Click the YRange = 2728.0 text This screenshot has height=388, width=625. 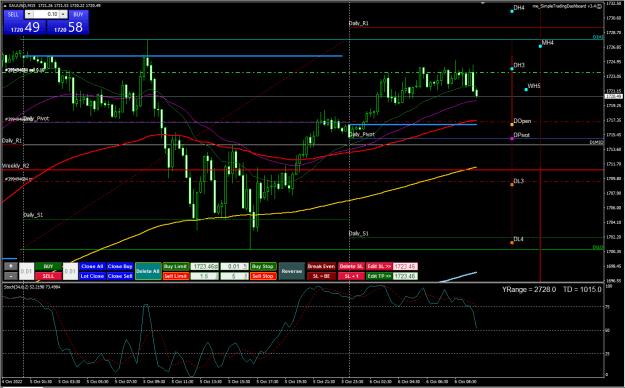529,290
